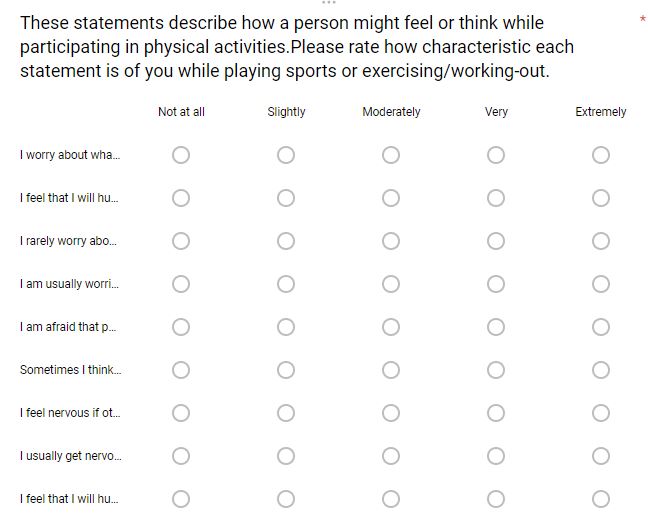Click the 'Extremely' column header
Viewport: 648px width, 514px height.
pyautogui.click(x=601, y=112)
